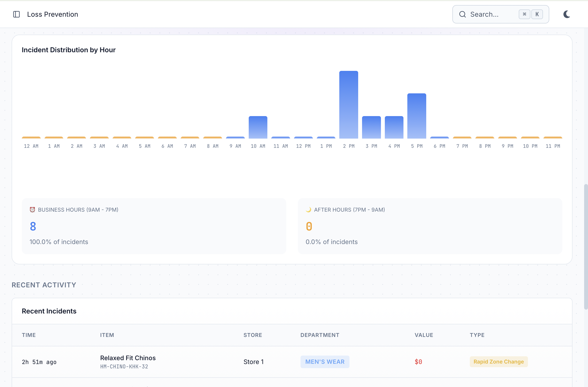Image resolution: width=588 pixels, height=387 pixels.
Task: Click inside the Search field
Action: coord(492,14)
